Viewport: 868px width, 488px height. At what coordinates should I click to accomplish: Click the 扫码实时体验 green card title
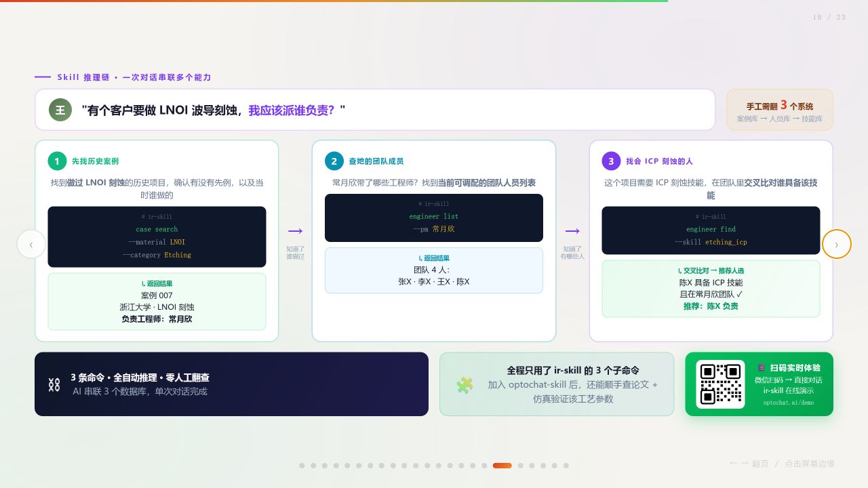coord(795,367)
